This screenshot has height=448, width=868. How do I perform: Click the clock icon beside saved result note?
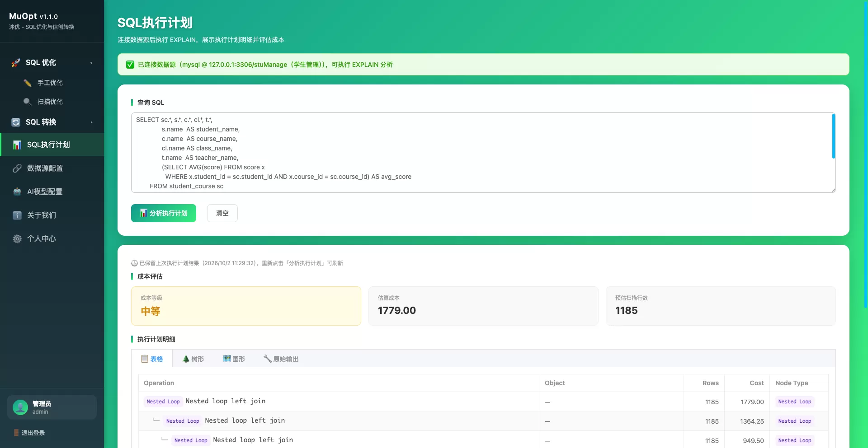134,263
